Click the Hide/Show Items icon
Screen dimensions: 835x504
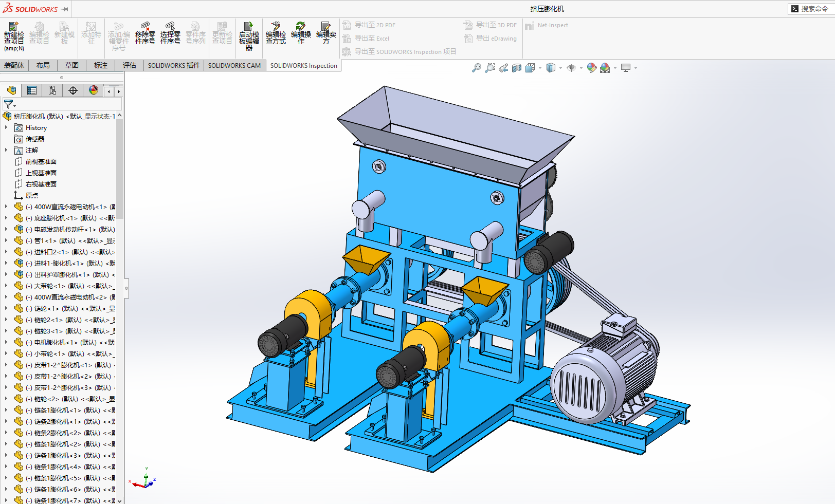tap(571, 68)
